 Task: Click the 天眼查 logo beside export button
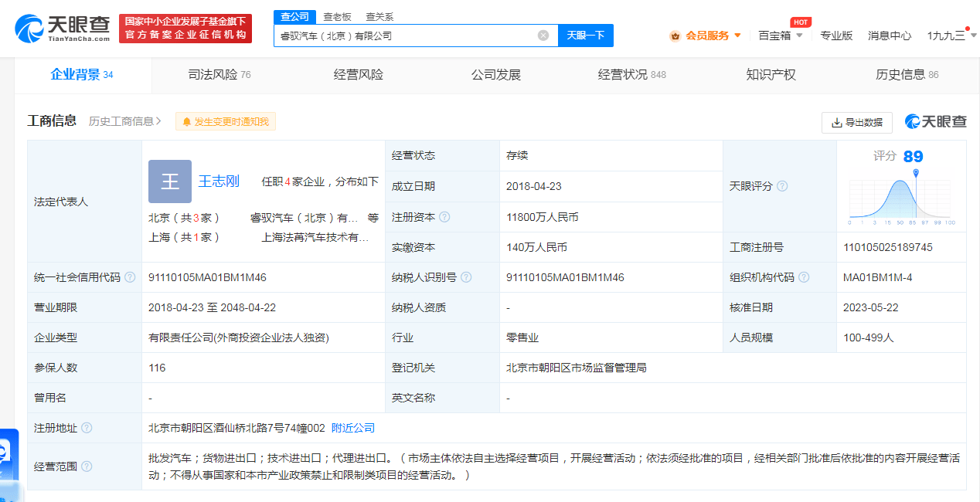(x=935, y=122)
